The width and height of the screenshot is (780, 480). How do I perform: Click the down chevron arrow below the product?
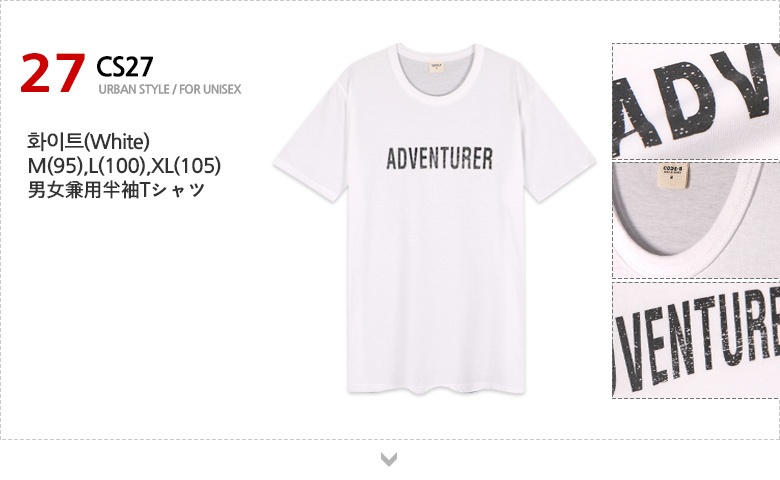point(389,459)
